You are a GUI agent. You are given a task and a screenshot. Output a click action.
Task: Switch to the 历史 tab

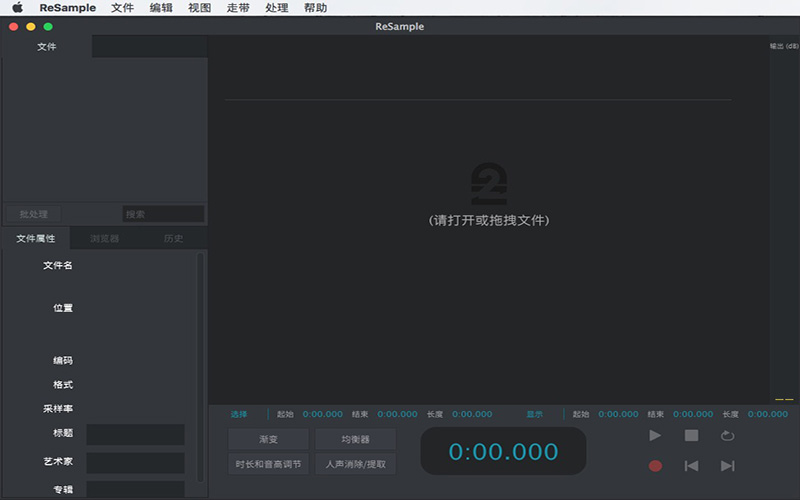(173, 238)
